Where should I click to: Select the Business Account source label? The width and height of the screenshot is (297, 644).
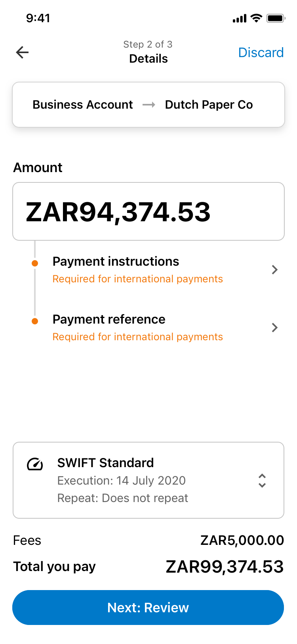click(x=82, y=105)
